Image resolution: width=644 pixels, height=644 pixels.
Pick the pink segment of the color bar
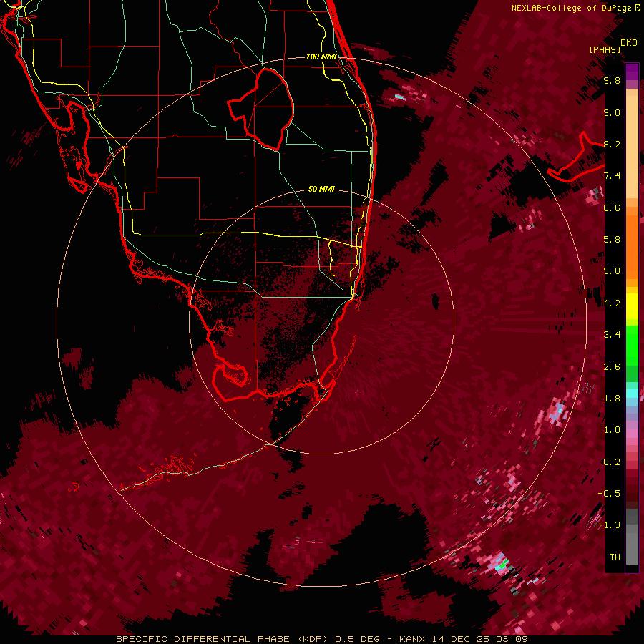click(632, 434)
